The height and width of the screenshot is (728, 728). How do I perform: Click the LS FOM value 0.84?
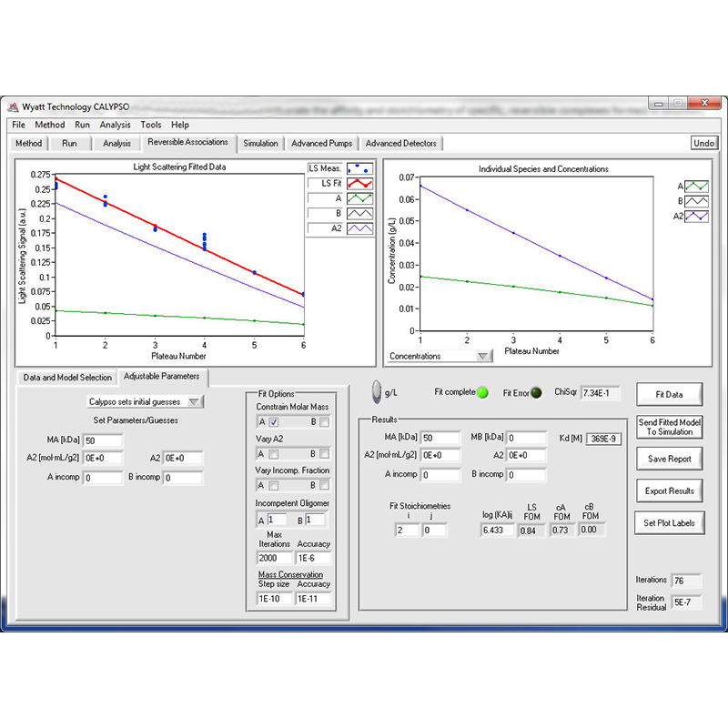[531, 531]
